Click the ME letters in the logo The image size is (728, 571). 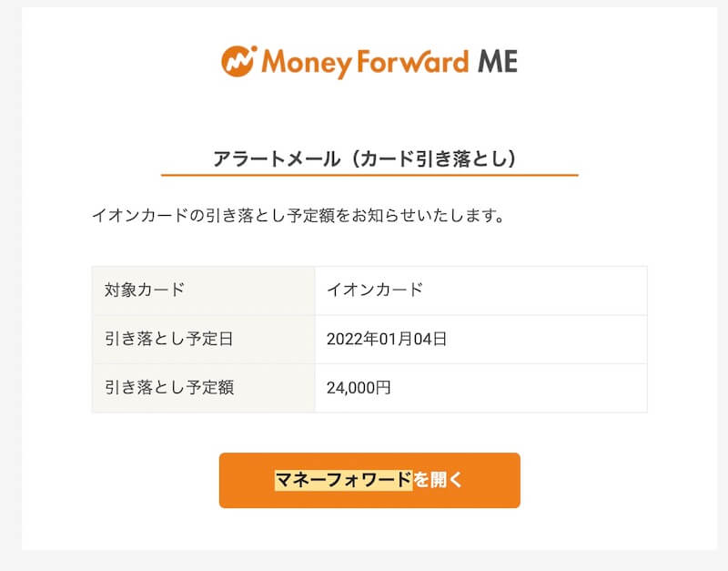pos(498,61)
